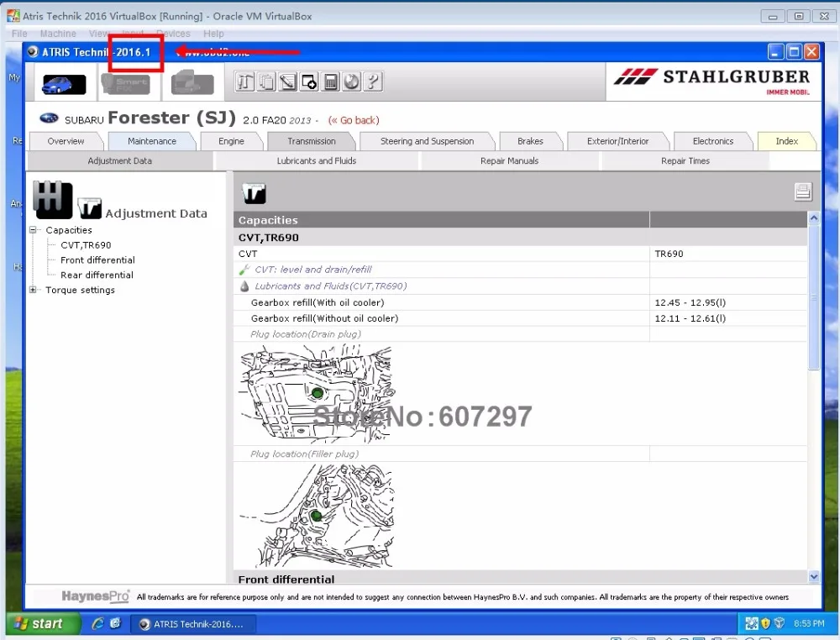Click the 12.45 - 12.95(l) value cell
The height and width of the screenshot is (640, 840).
(728, 302)
